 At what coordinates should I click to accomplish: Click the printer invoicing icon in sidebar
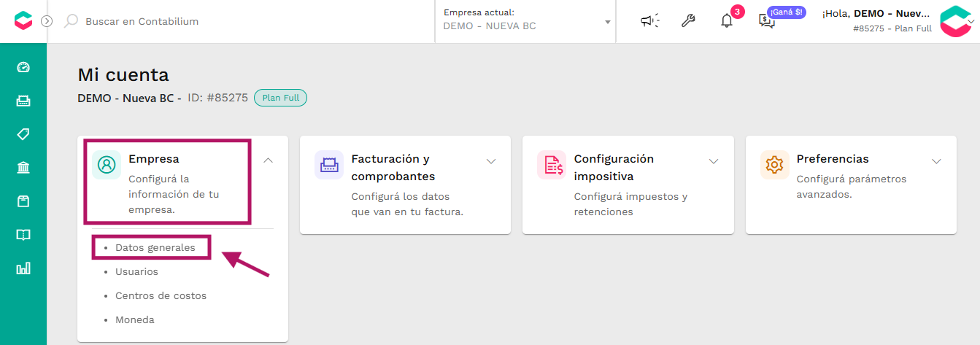(x=23, y=101)
